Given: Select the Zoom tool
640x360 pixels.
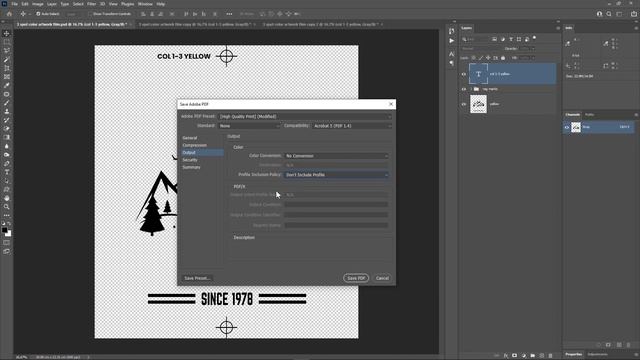Looking at the screenshot, I should click(x=7, y=207).
